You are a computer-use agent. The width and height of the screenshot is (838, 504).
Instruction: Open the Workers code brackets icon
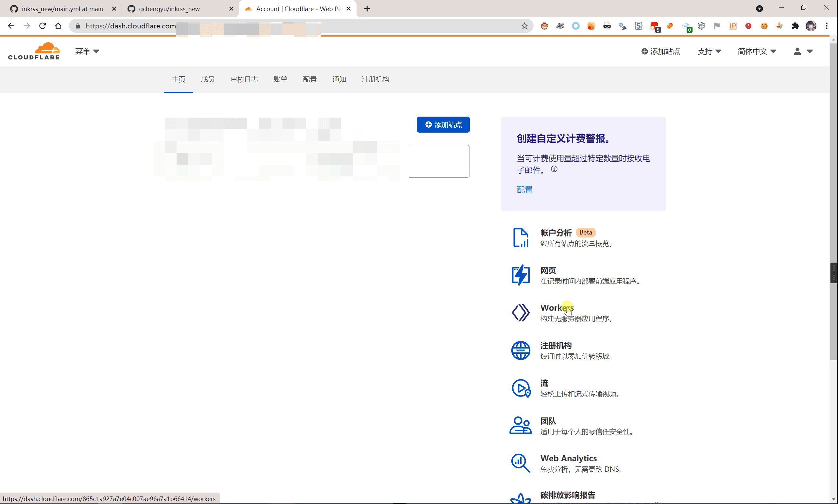click(x=521, y=313)
